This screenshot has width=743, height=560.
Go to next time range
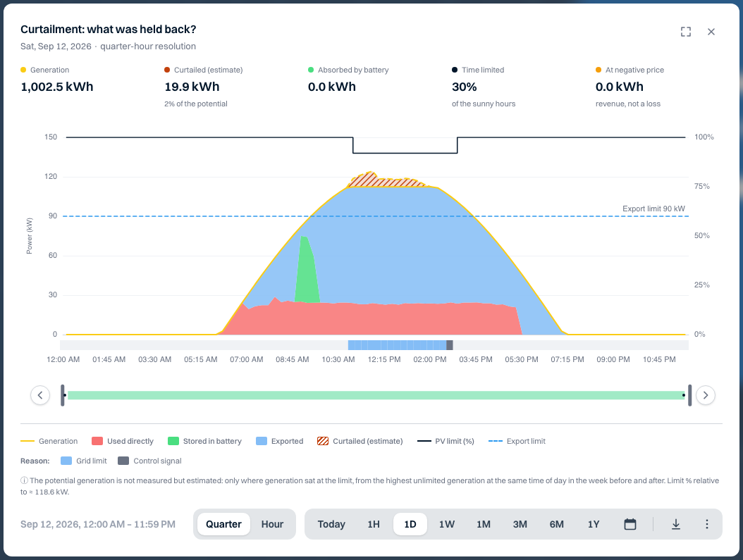(x=706, y=395)
